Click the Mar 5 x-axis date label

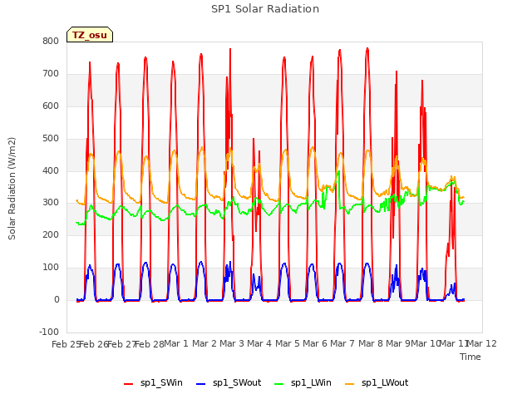click(x=288, y=343)
